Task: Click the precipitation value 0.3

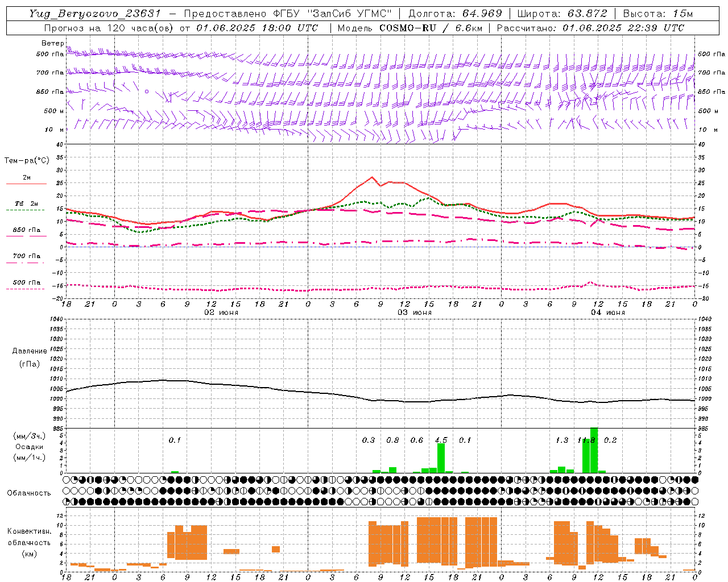Action: tap(369, 440)
